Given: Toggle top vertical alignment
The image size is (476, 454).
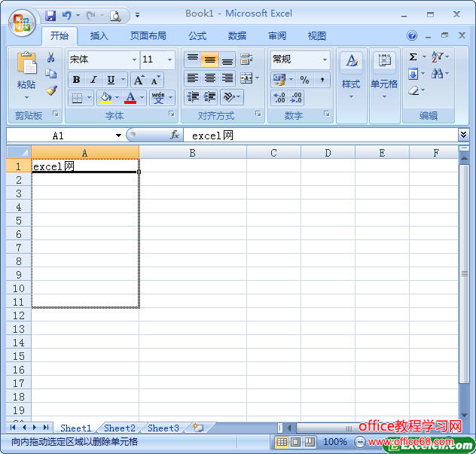Looking at the screenshot, I should (193, 59).
